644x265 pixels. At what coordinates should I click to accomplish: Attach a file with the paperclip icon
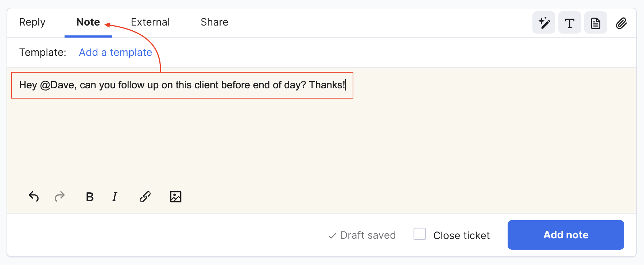point(621,23)
